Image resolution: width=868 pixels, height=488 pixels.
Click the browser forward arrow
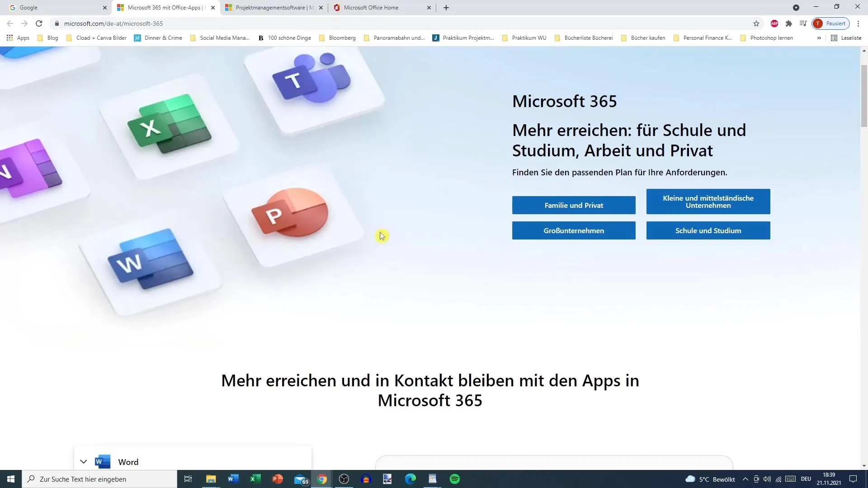click(x=24, y=23)
